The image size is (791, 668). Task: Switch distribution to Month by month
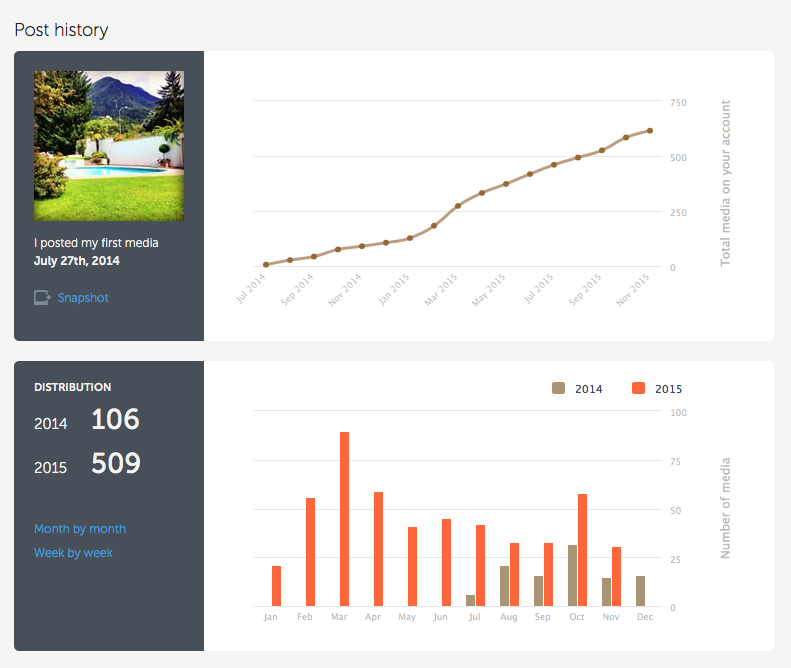point(80,529)
